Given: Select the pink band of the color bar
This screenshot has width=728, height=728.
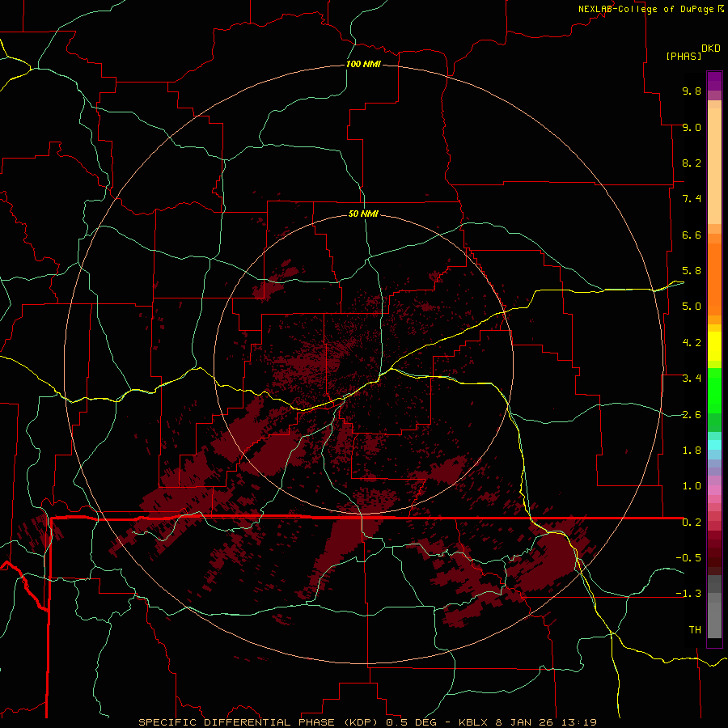Looking at the screenshot, I should pyautogui.click(x=714, y=490).
